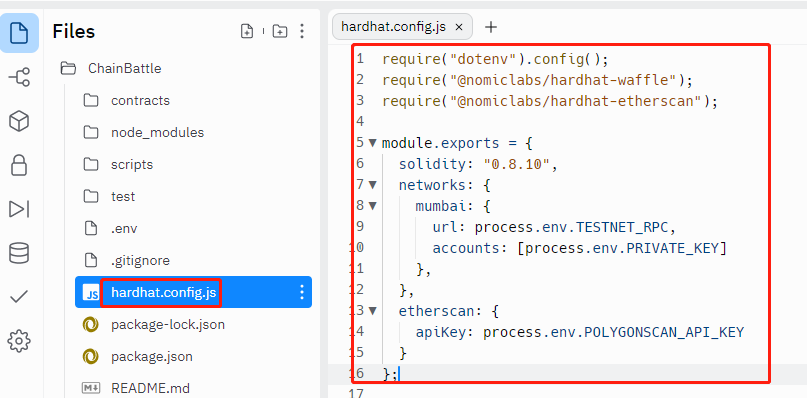Click the Files panel heading
The image size is (807, 398).
pos(74,31)
